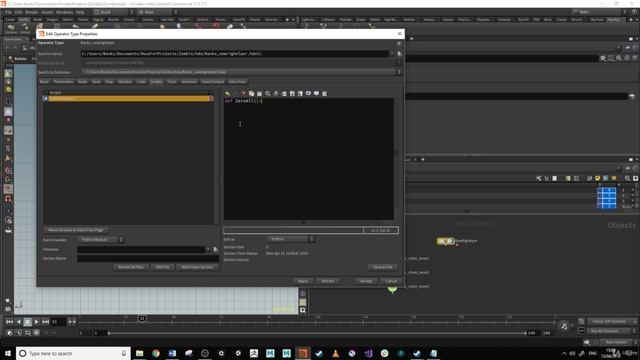Switch to the Scripts tab
Screen dimensions: 640x360
(156, 82)
